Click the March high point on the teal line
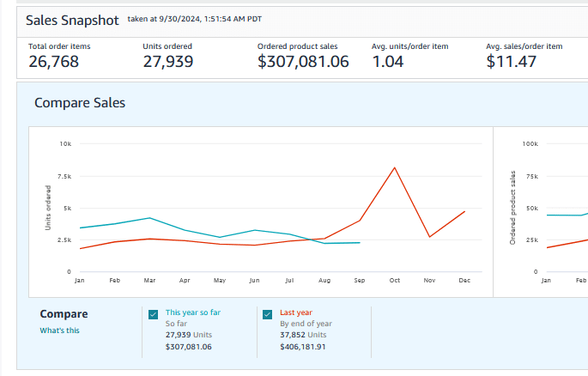The image size is (588, 376). [x=149, y=218]
